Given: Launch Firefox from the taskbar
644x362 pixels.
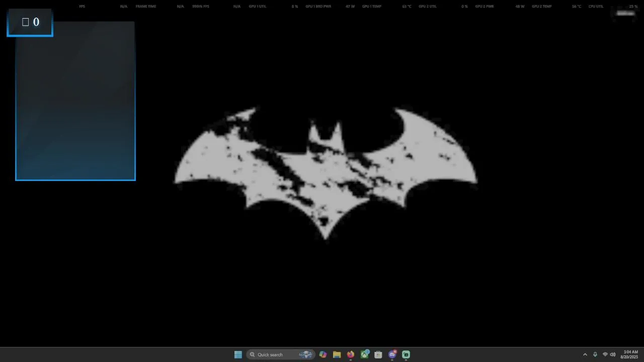Looking at the screenshot, I should (351, 354).
